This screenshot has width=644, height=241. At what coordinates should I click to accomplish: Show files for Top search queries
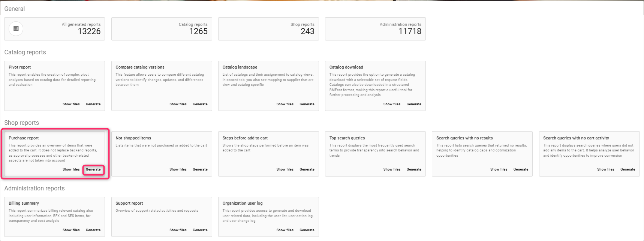click(392, 169)
